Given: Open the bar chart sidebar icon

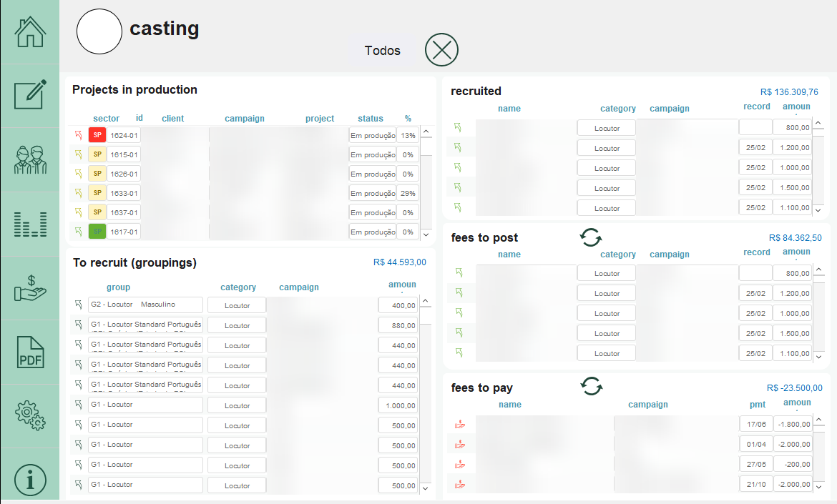Looking at the screenshot, I should pyautogui.click(x=30, y=224).
